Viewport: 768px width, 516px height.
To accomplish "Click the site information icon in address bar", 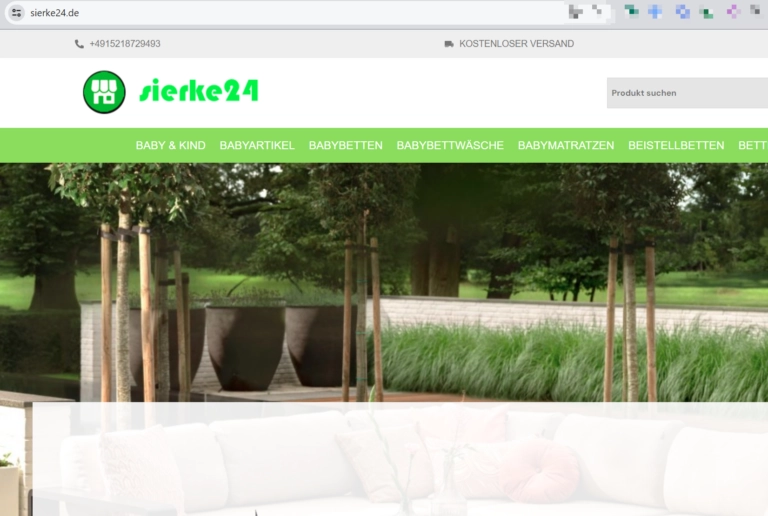I will 16,13.
